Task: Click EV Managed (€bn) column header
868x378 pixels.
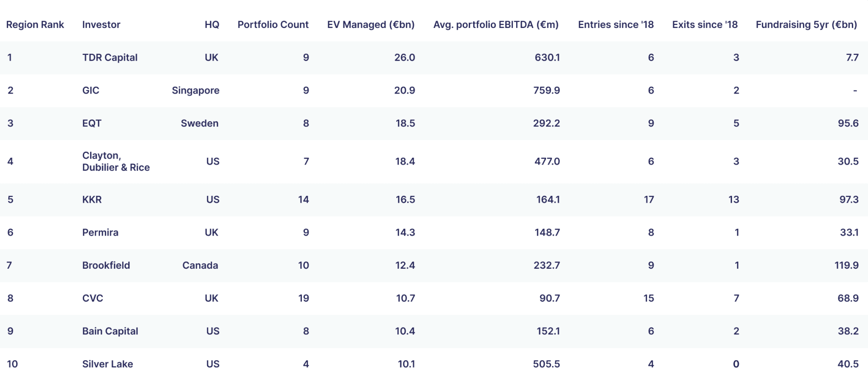Action: [371, 24]
